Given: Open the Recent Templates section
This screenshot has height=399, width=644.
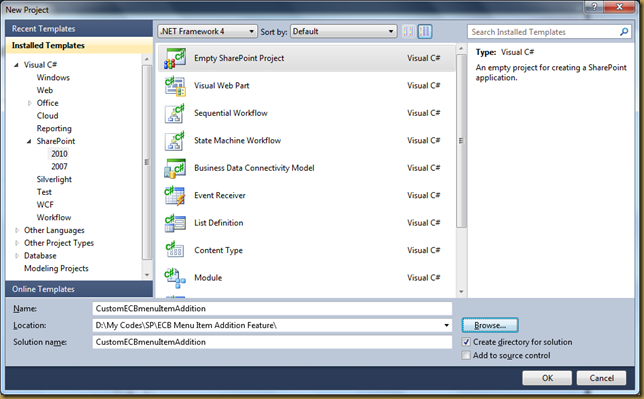Looking at the screenshot, I should point(79,29).
